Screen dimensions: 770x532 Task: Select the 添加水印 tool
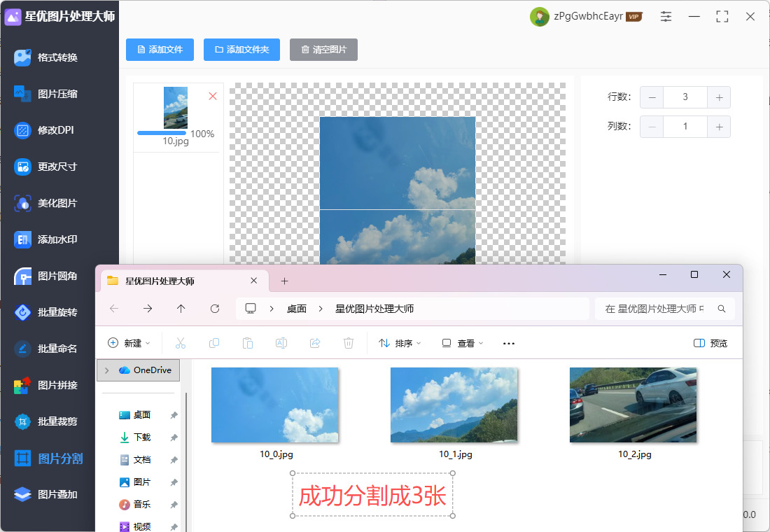pos(45,239)
